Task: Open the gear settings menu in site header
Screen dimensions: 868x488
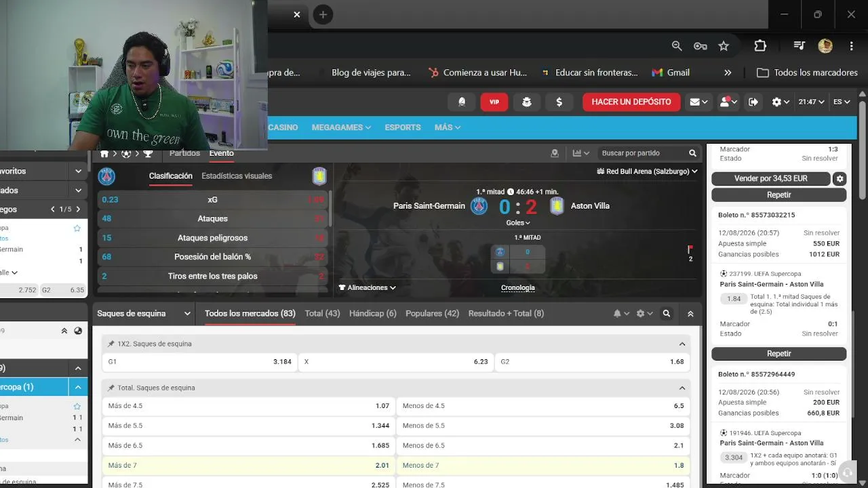Action: 781,102
